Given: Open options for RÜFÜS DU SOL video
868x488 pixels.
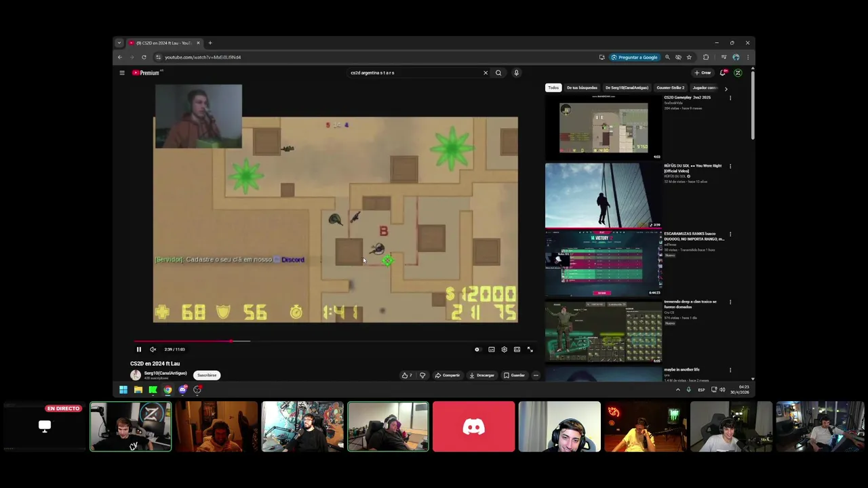Looking at the screenshot, I should point(730,166).
